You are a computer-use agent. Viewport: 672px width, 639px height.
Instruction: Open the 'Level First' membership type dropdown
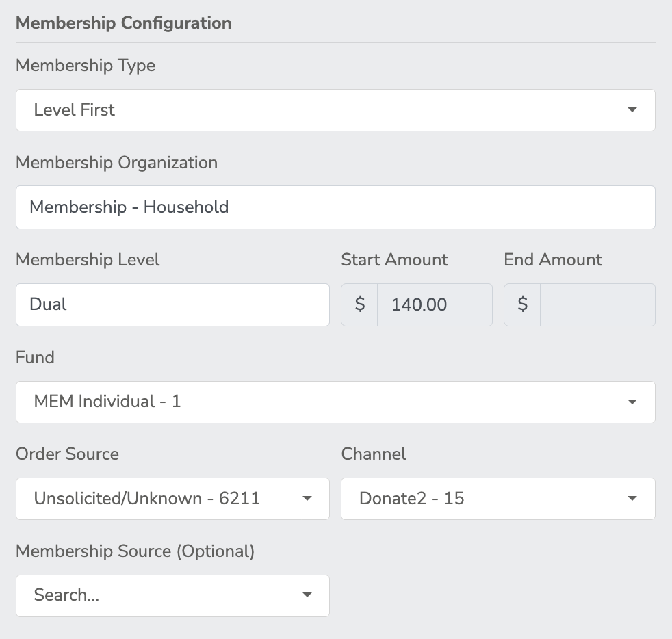[335, 110]
